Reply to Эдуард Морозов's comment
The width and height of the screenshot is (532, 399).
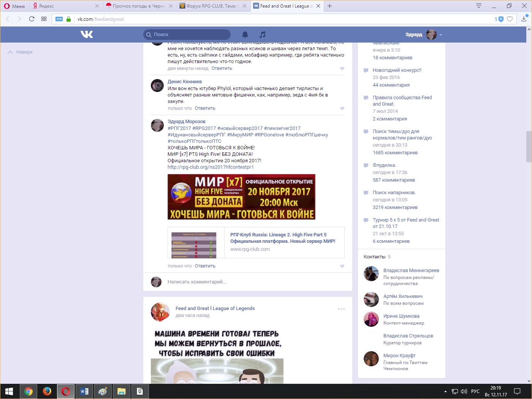click(205, 266)
